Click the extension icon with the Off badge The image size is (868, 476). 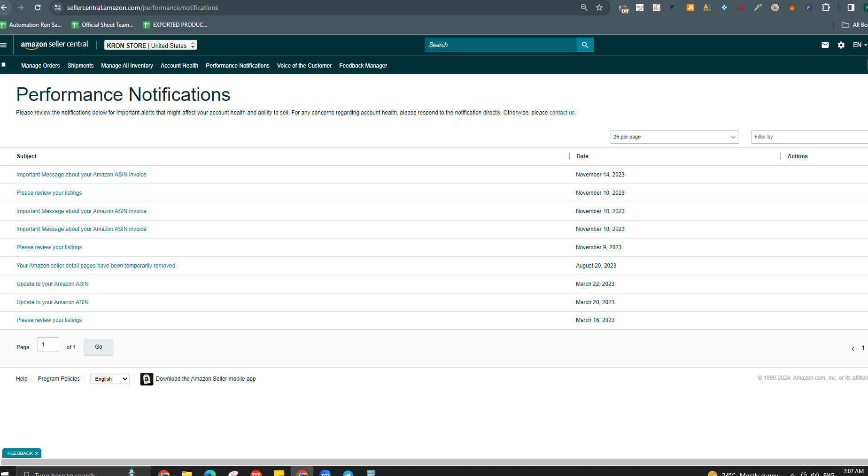point(623,8)
